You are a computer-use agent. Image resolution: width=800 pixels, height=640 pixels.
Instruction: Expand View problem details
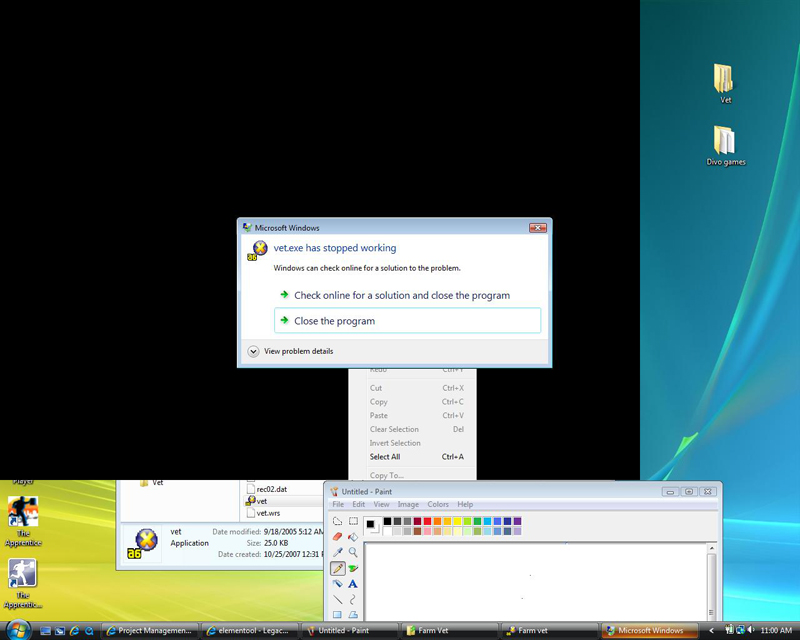290,351
